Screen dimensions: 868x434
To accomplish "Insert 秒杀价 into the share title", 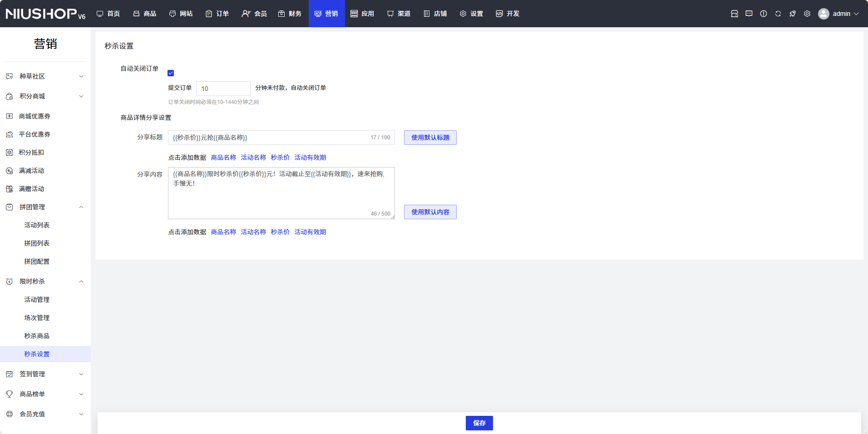I will click(280, 158).
